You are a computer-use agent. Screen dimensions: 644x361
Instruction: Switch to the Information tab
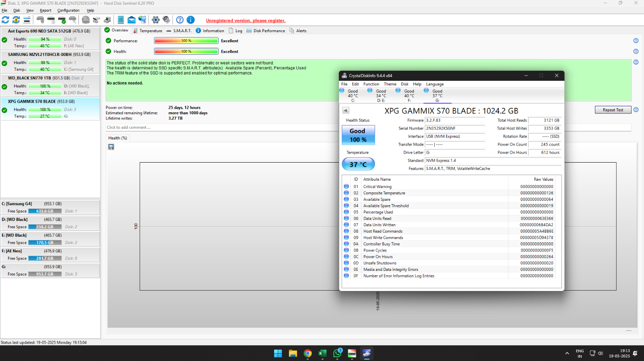coord(210,31)
